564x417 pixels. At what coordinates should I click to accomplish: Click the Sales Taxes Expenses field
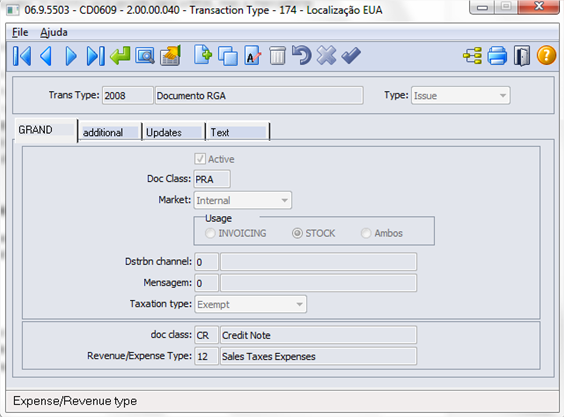[x=319, y=357]
